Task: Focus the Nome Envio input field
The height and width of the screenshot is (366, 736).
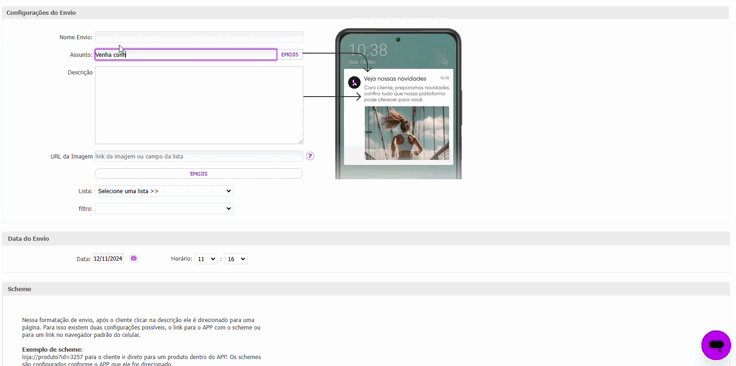Action: (x=199, y=37)
